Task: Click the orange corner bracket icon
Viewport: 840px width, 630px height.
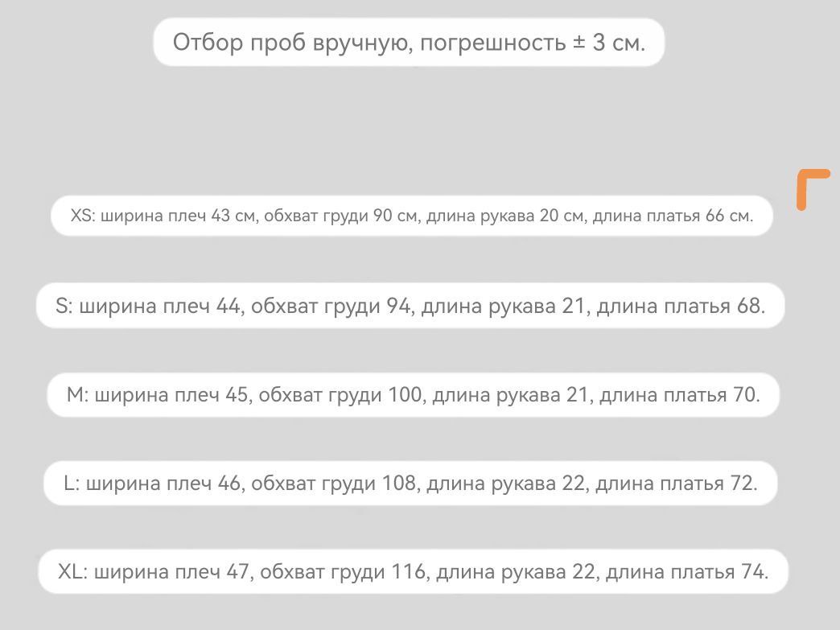Action: [x=813, y=190]
